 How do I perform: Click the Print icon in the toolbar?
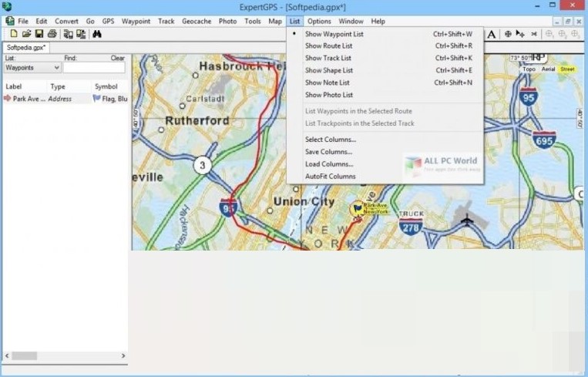52,34
